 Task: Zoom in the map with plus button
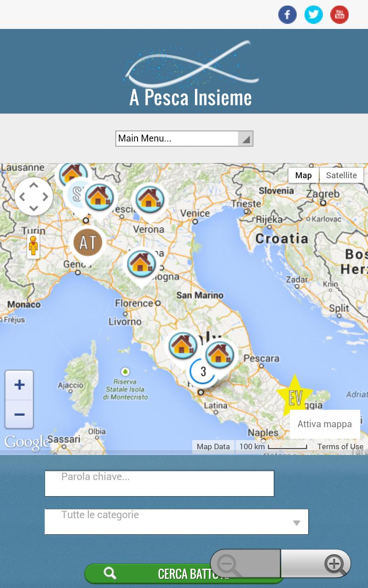point(19,385)
